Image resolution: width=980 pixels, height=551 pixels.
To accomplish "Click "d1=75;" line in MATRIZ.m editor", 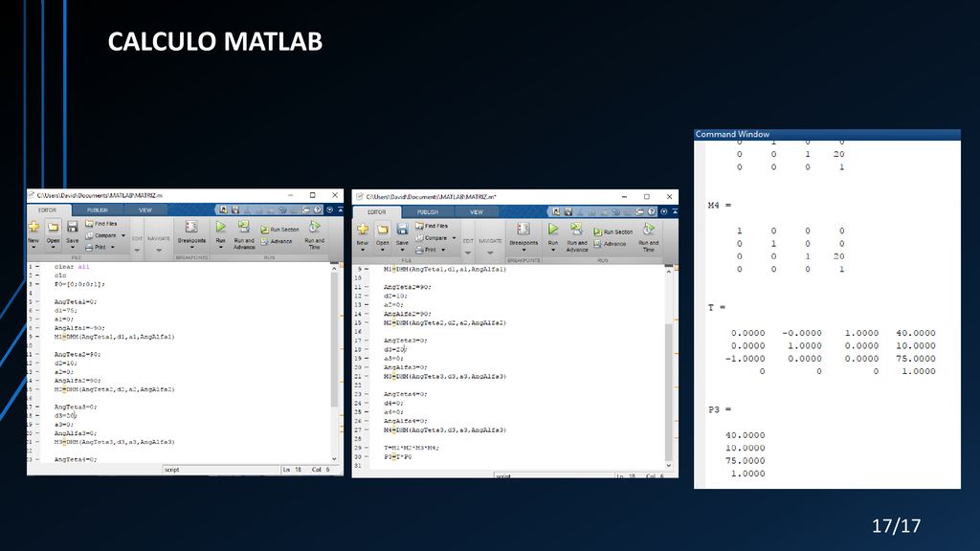I will (x=66, y=311).
